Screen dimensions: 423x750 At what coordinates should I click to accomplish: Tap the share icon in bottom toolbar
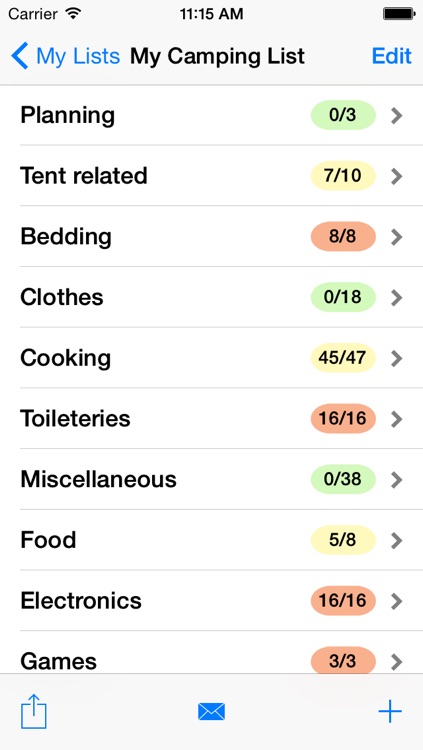tap(33, 711)
